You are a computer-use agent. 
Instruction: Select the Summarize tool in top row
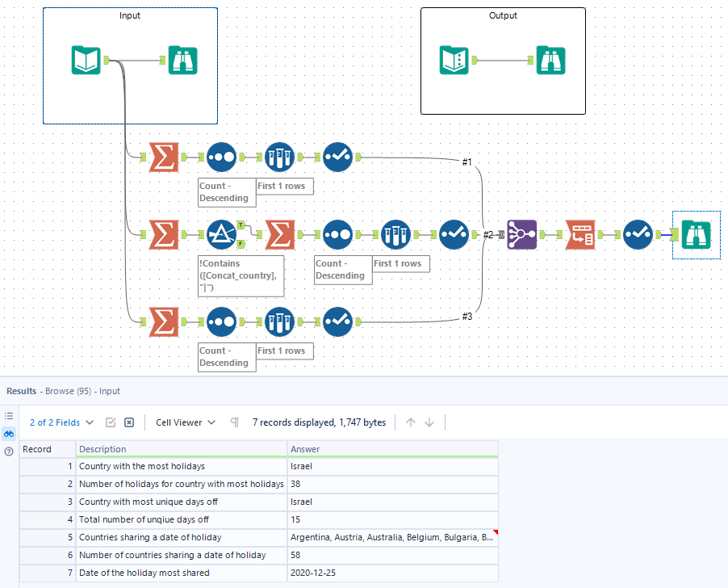163,157
